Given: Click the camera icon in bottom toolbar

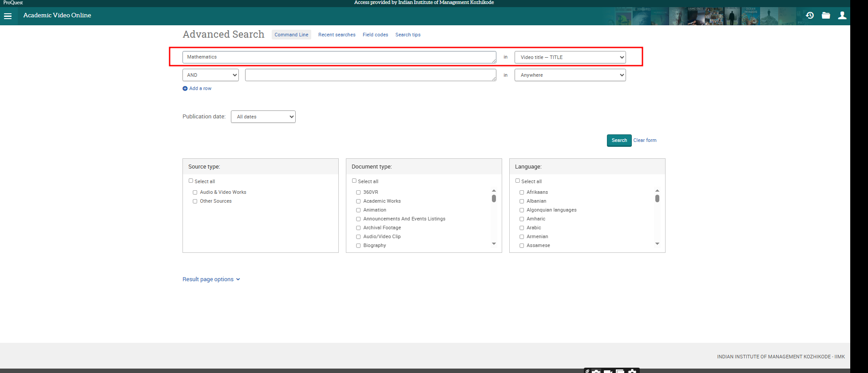Looking at the screenshot, I should tap(596, 371).
